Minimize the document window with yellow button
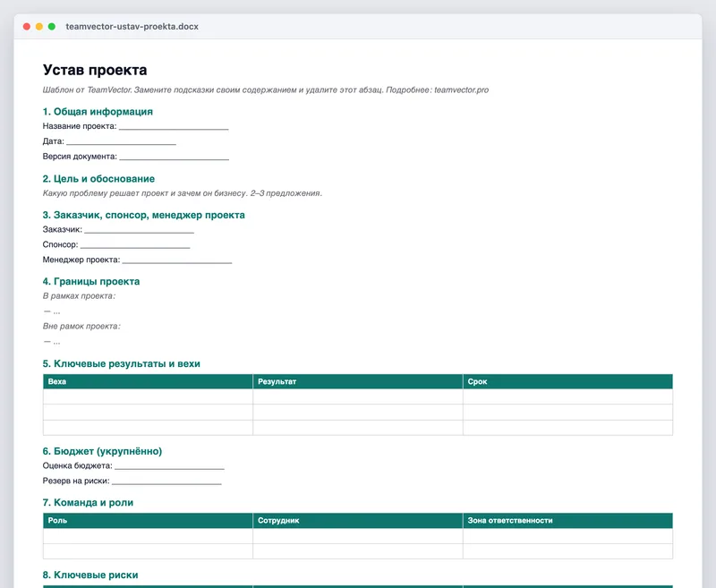 [x=39, y=27]
